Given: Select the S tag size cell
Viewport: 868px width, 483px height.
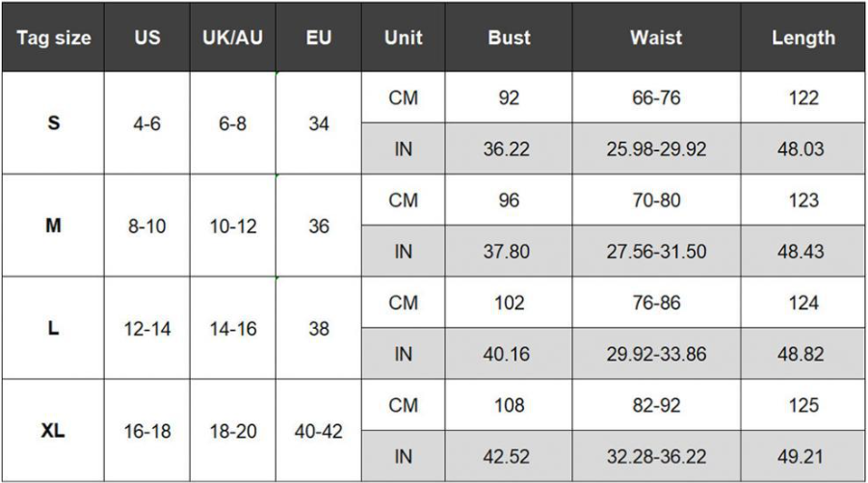Looking at the screenshot, I should coord(53,123).
